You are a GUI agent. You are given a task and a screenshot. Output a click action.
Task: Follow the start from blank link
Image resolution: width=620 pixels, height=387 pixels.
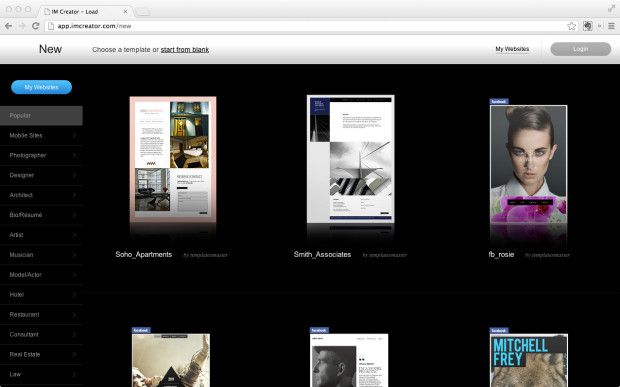point(185,49)
